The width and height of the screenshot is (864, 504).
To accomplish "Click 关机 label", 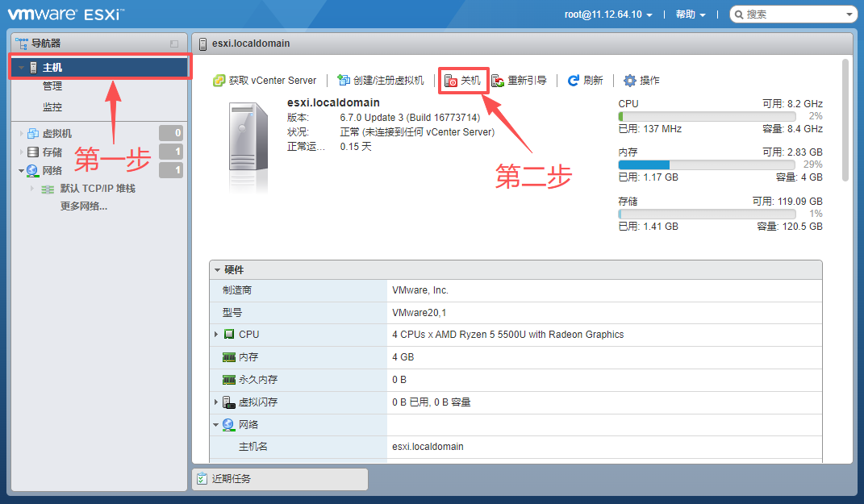I will point(470,81).
